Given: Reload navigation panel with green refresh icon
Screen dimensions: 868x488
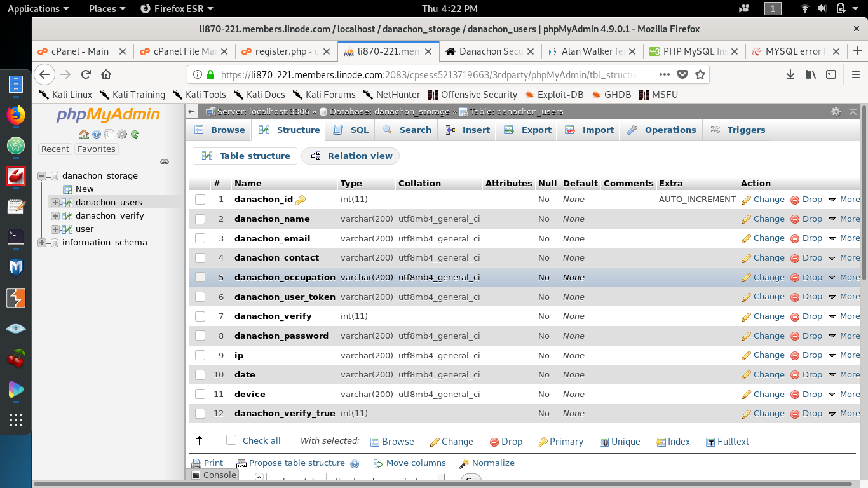Looking at the screenshot, I should click(x=135, y=135).
